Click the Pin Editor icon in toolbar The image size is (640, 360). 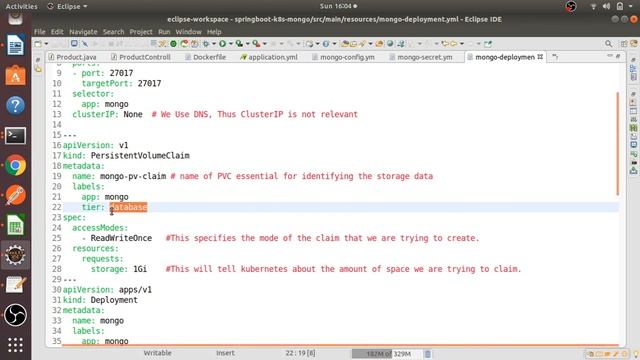(488, 44)
